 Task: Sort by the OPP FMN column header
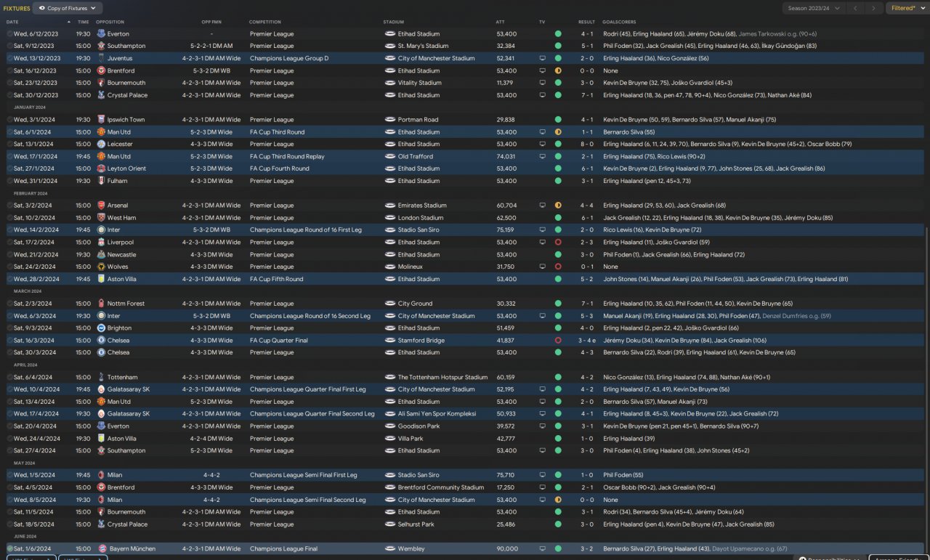(x=211, y=22)
